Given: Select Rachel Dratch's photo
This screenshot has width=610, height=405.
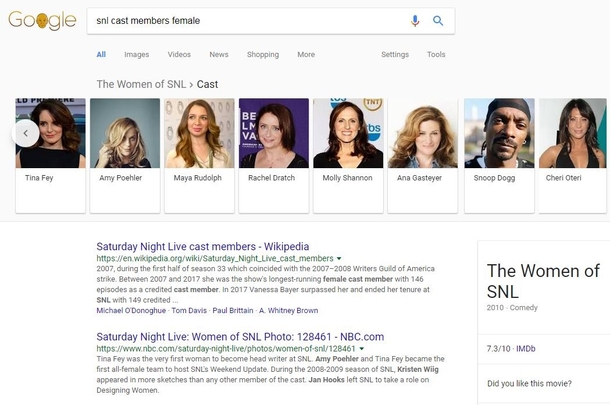Looking at the screenshot, I should (274, 133).
